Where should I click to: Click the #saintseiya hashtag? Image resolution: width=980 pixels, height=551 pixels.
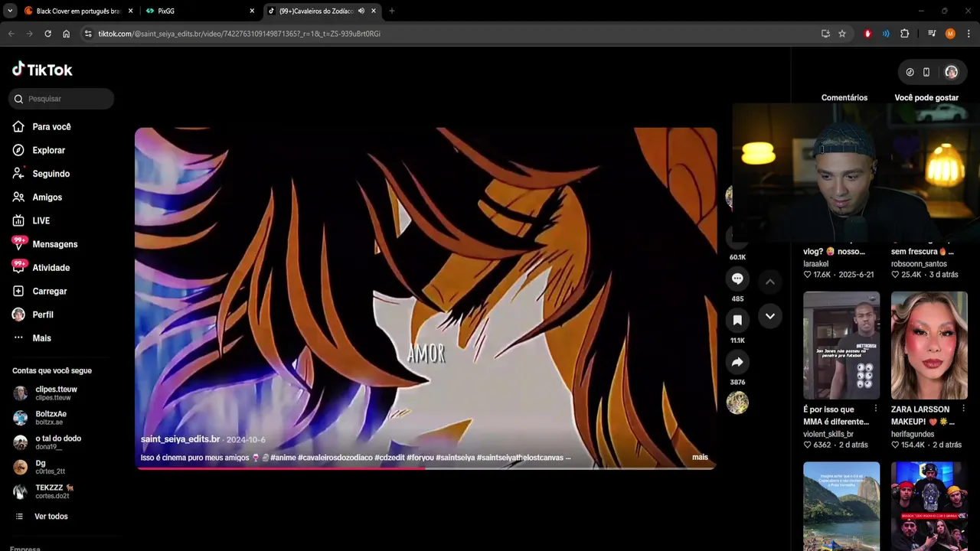pos(456,458)
